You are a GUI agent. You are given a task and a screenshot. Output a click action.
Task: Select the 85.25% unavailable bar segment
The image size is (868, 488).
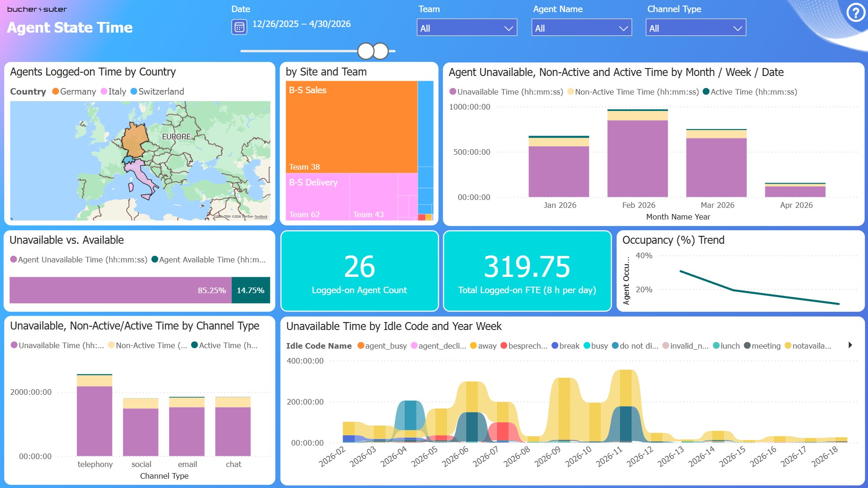click(121, 290)
